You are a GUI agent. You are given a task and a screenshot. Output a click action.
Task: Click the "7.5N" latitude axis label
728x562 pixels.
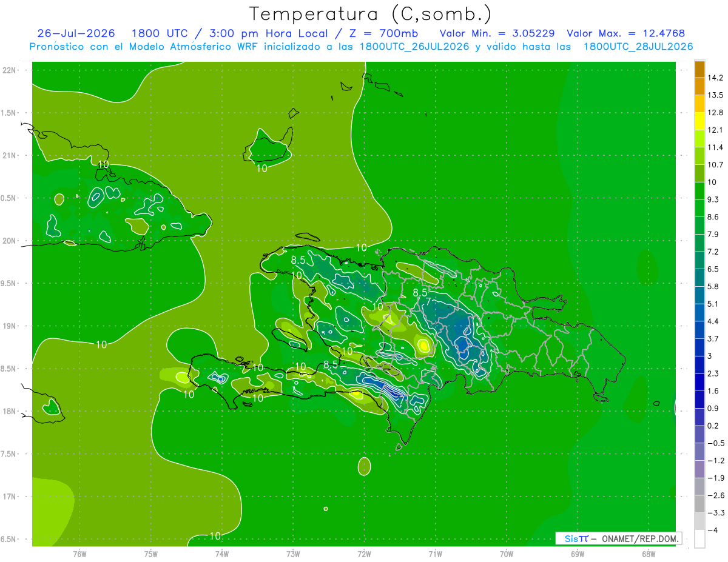(x=8, y=454)
